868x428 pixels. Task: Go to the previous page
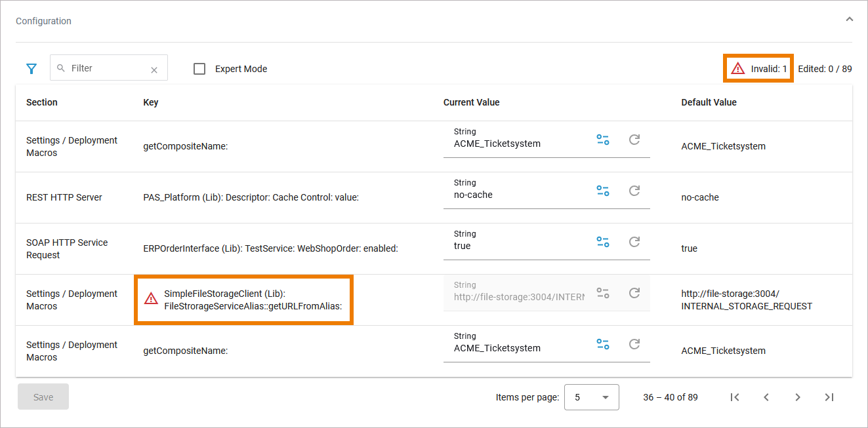pyautogui.click(x=766, y=397)
